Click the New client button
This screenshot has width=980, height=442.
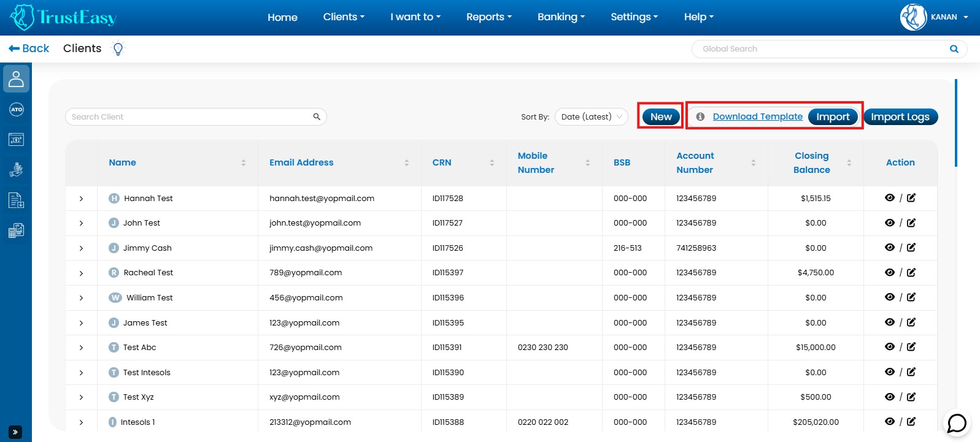click(661, 116)
